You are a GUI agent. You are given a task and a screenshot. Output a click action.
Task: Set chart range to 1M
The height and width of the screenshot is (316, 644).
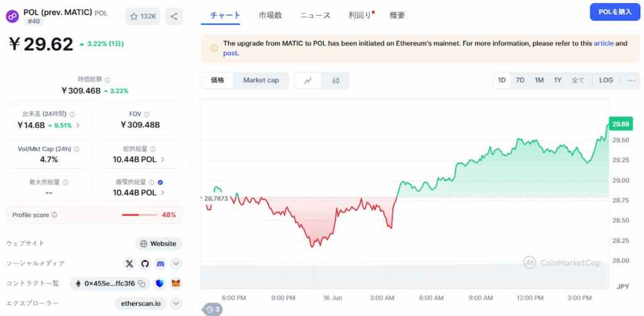pyautogui.click(x=539, y=80)
